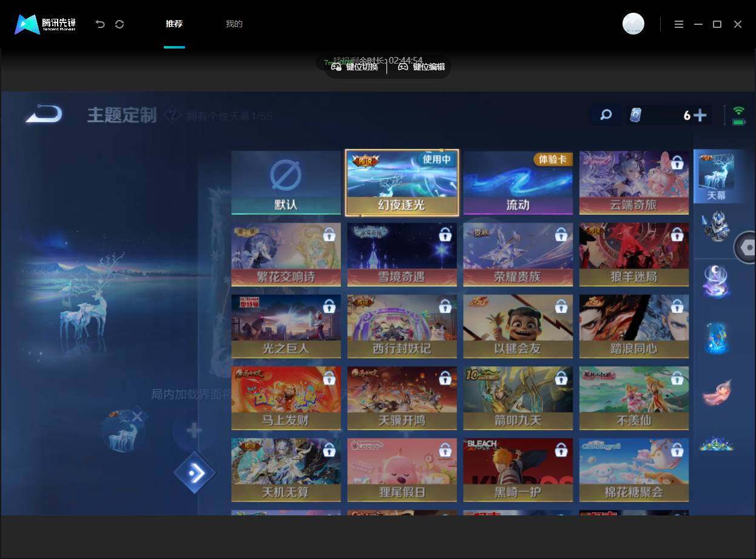Viewport: 756px width, 559px height.
Task: Select the 西行封妖记 theme card
Action: click(402, 327)
